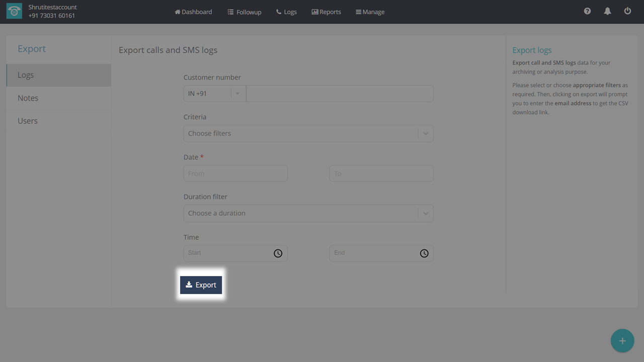Open the Followup menu item
Viewport: 644px width, 362px height.
244,12
